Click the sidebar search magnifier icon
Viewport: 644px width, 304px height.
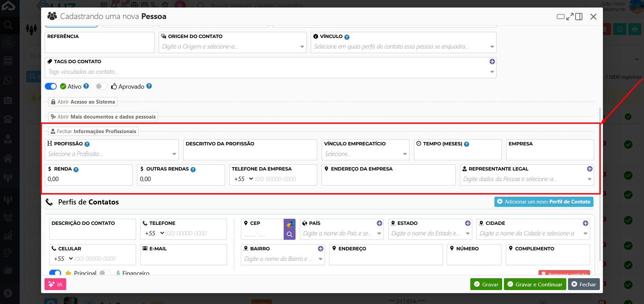click(8, 25)
